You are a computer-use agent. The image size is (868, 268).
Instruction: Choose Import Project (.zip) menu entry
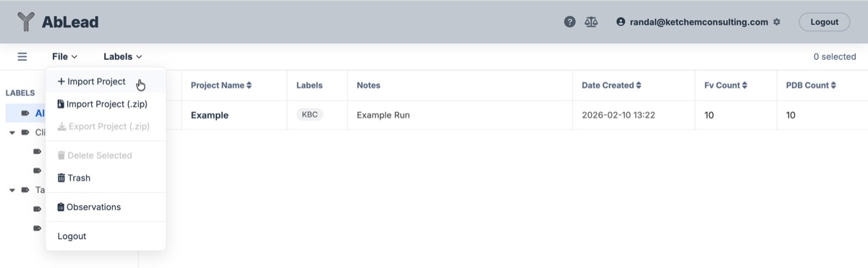(x=106, y=104)
